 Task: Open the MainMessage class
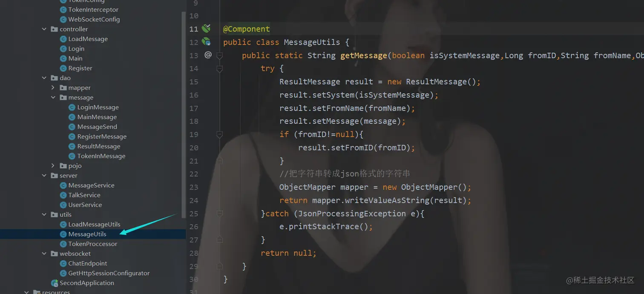pos(97,117)
